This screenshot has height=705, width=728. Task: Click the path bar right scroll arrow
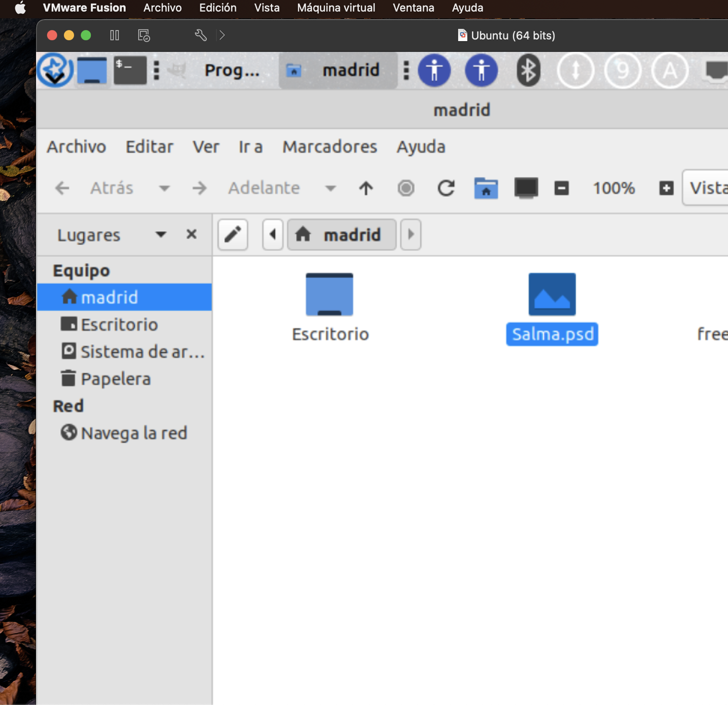pyautogui.click(x=411, y=235)
